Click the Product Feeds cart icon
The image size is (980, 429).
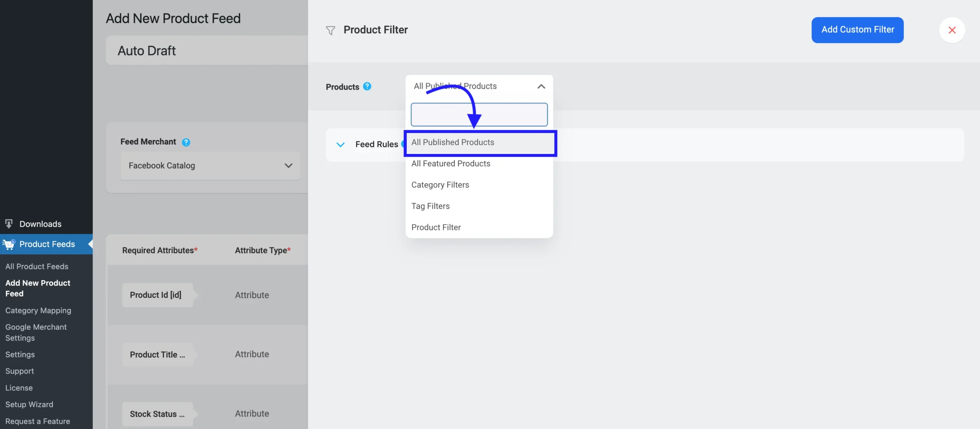9,244
